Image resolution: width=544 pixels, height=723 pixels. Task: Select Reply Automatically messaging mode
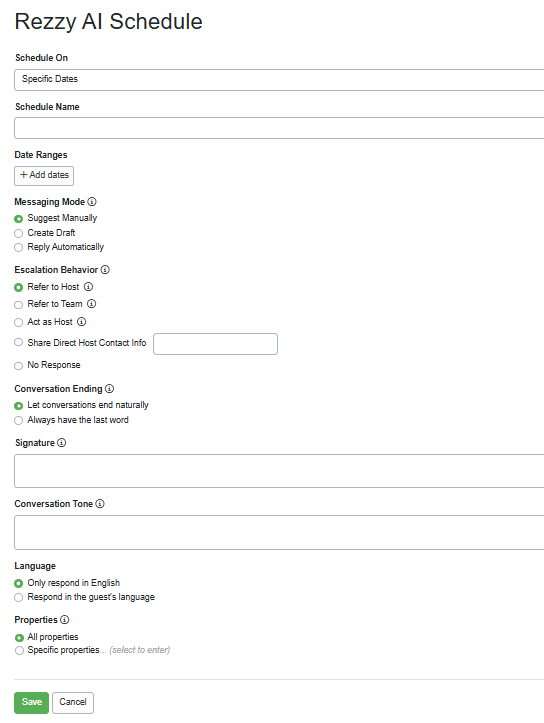click(18, 248)
